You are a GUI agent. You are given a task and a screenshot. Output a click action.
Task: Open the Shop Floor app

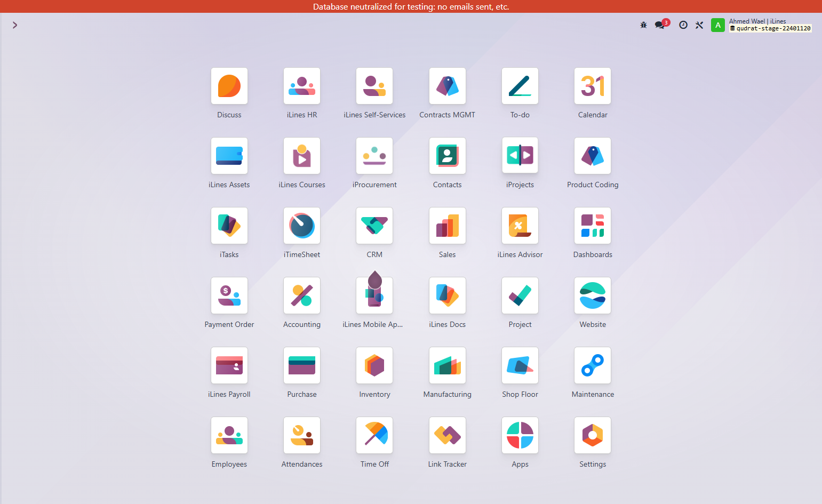tap(520, 365)
